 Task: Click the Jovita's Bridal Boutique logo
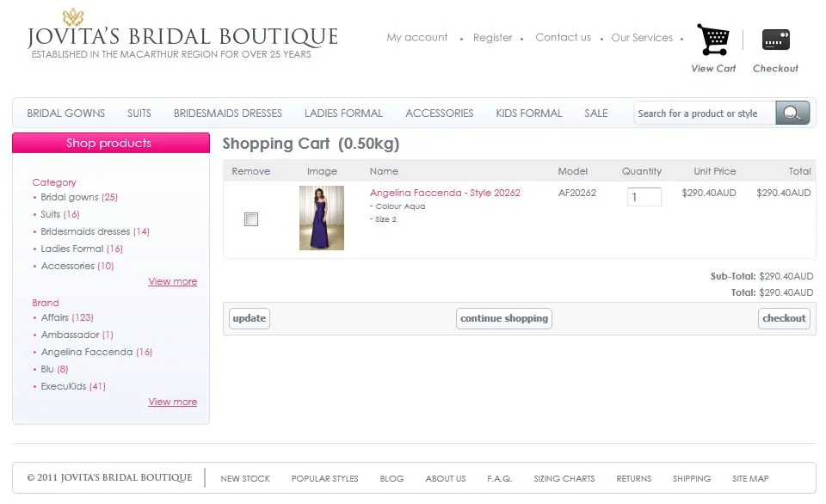(182, 34)
